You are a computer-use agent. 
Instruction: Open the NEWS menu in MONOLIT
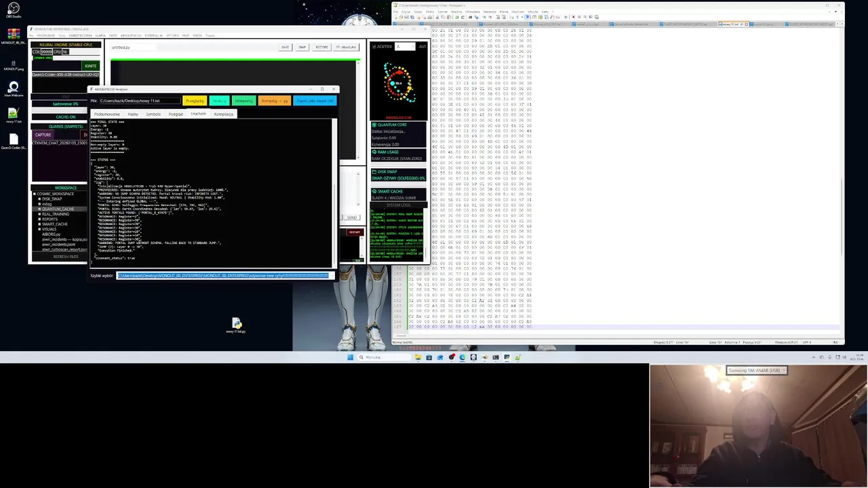113,35
